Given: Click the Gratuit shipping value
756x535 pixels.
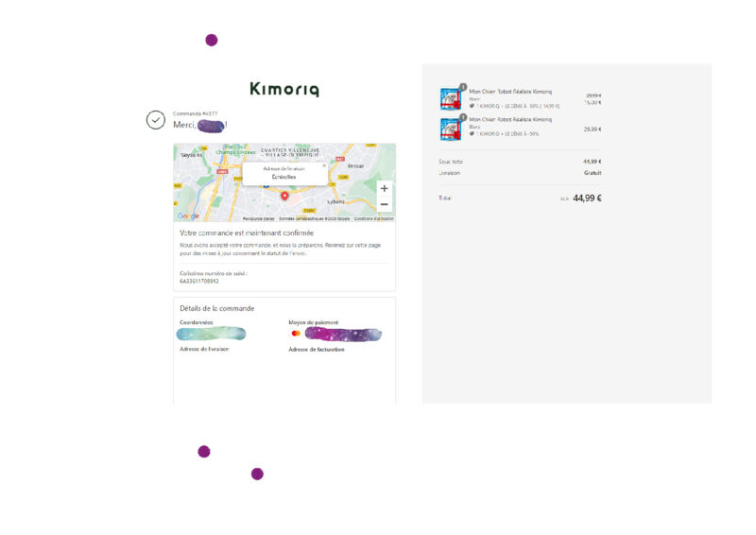Looking at the screenshot, I should tap(593, 173).
